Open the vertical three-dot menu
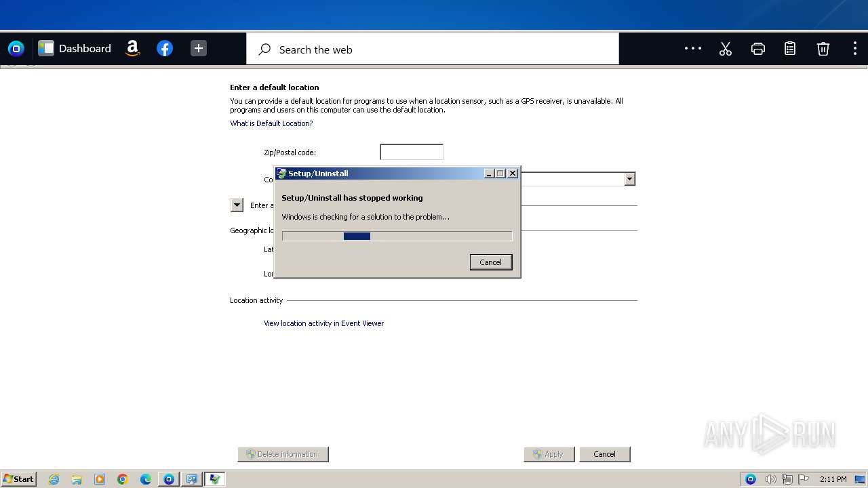 pyautogui.click(x=854, y=48)
